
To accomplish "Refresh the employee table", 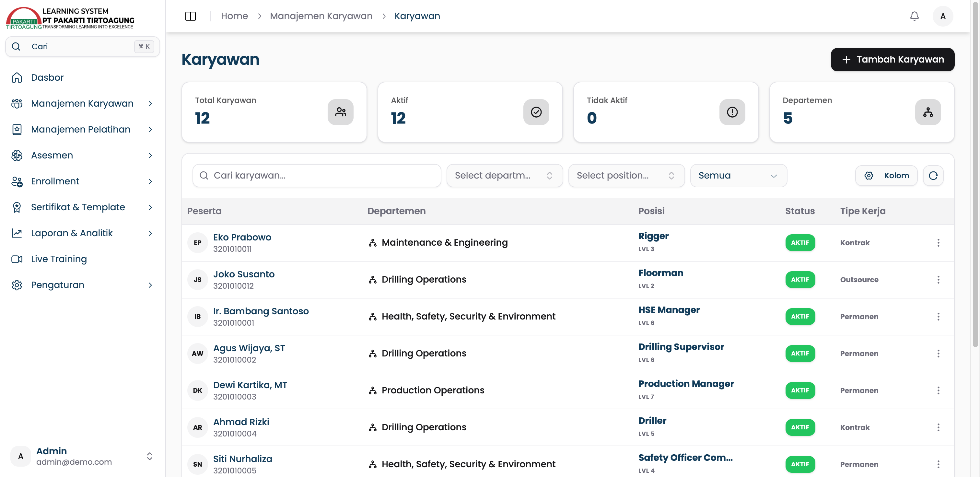I will click(933, 175).
